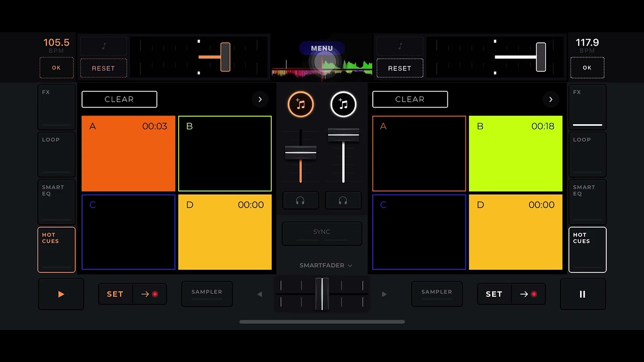Click the right deck SET button
The image size is (644, 362).
pos(494,294)
